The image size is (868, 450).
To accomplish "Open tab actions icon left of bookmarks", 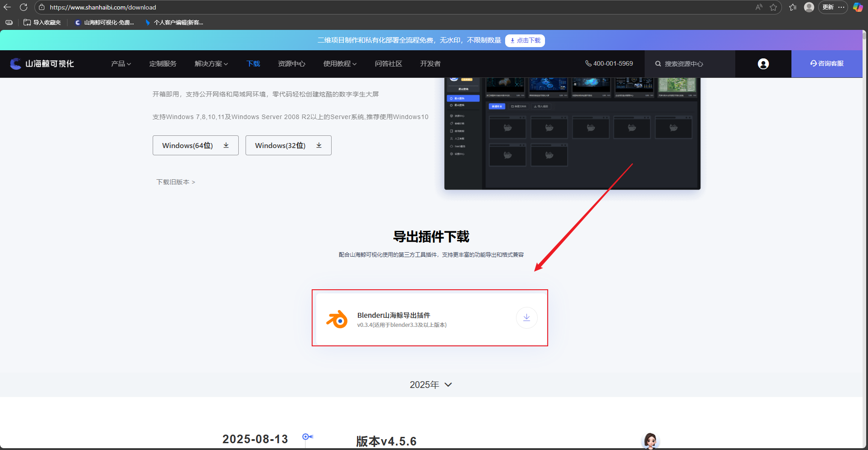I will point(9,22).
